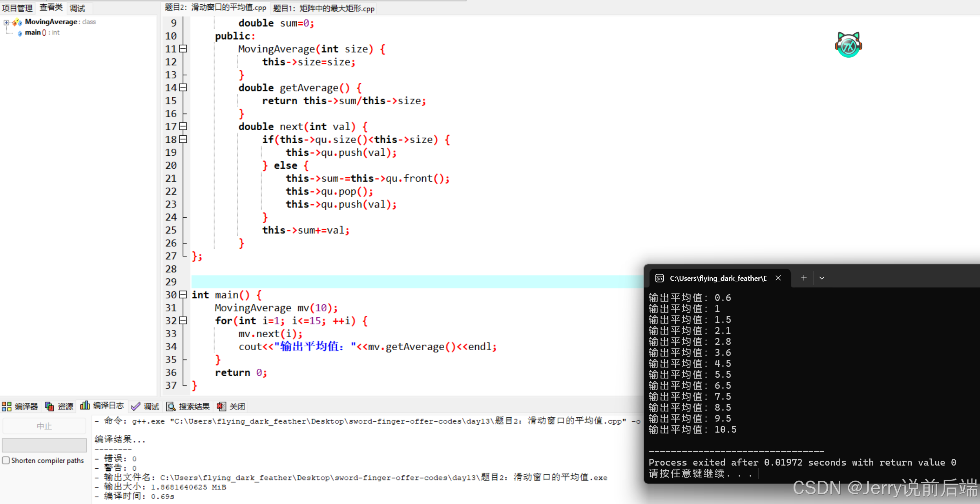Click the compiler tab grid icon
The height and width of the screenshot is (504, 980).
pos(7,406)
